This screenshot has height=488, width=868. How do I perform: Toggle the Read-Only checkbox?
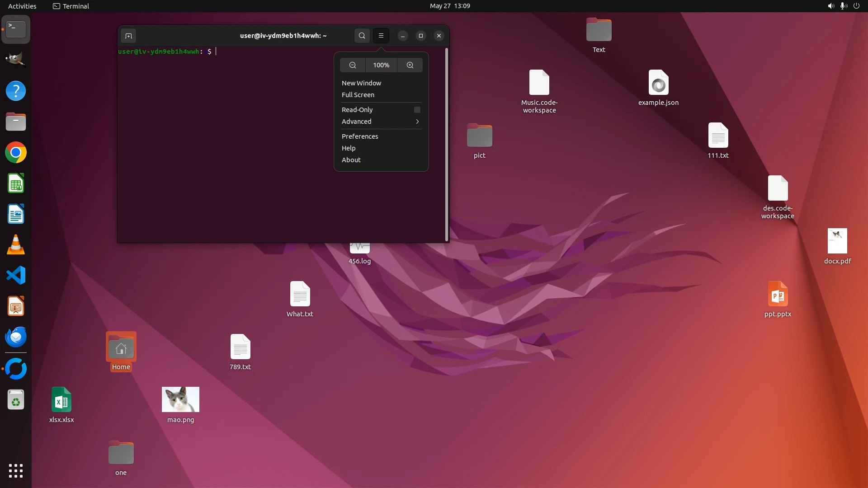(x=417, y=110)
